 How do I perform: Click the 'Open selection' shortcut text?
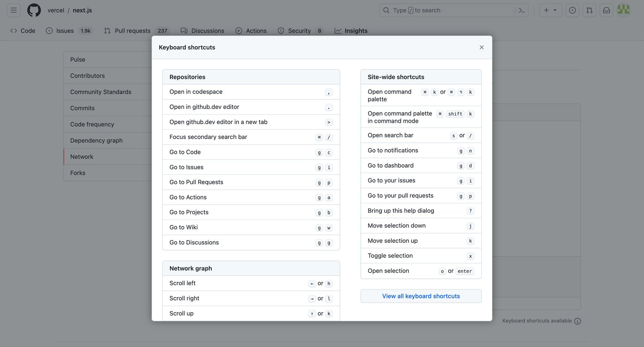[388, 271]
